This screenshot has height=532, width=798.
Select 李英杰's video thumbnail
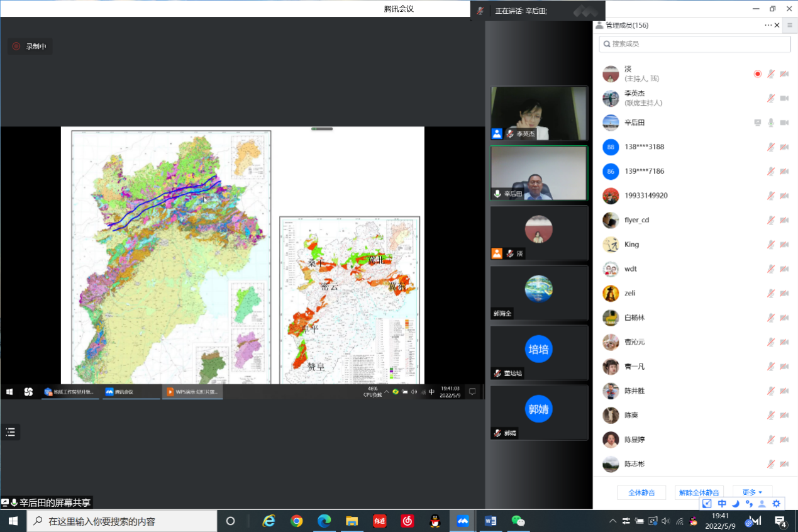(x=539, y=113)
